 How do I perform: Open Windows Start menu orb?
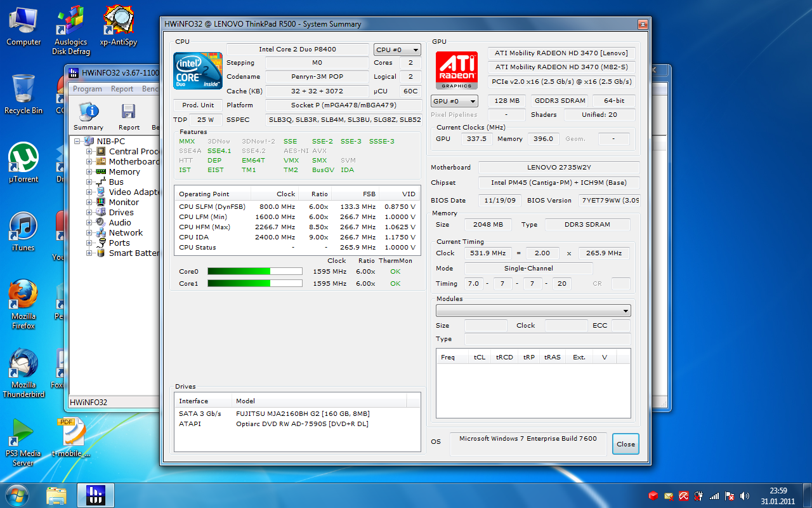pyautogui.click(x=17, y=495)
